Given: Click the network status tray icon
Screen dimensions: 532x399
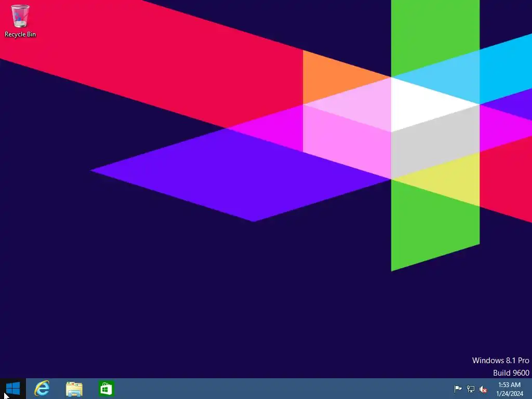Looking at the screenshot, I should click(x=471, y=389).
